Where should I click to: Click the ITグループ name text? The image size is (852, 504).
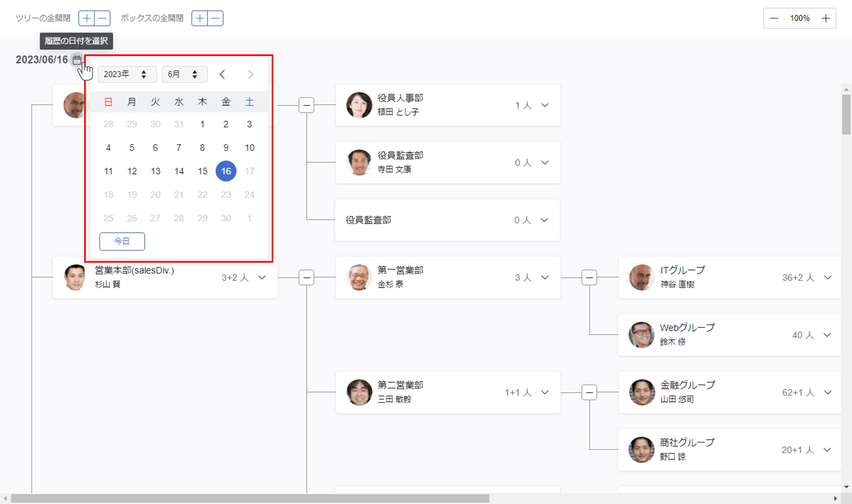(x=683, y=270)
